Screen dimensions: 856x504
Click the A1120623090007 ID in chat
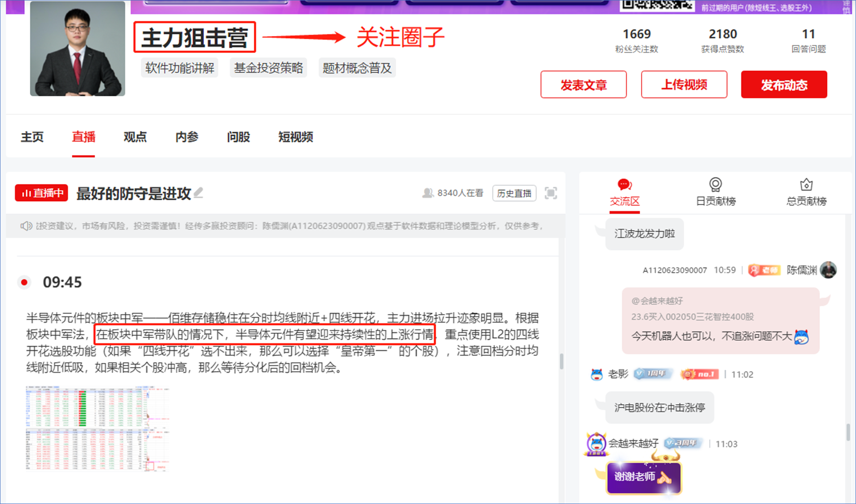(x=675, y=270)
